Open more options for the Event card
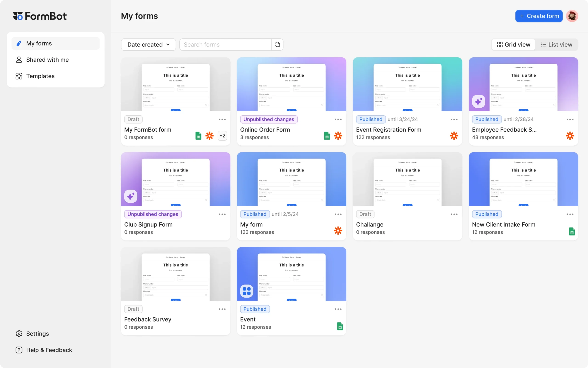This screenshot has width=588, height=368. click(x=338, y=309)
